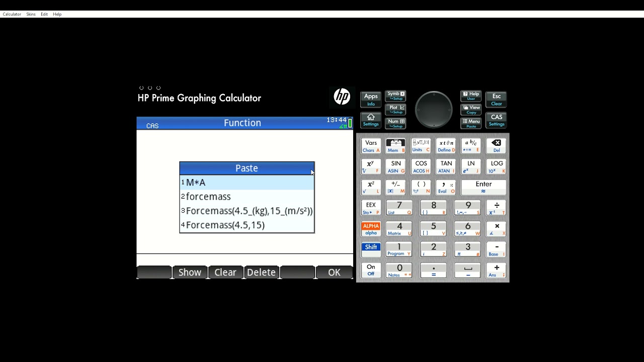Click the Plot key
Viewport: 644px width, 362px height.
395,109
